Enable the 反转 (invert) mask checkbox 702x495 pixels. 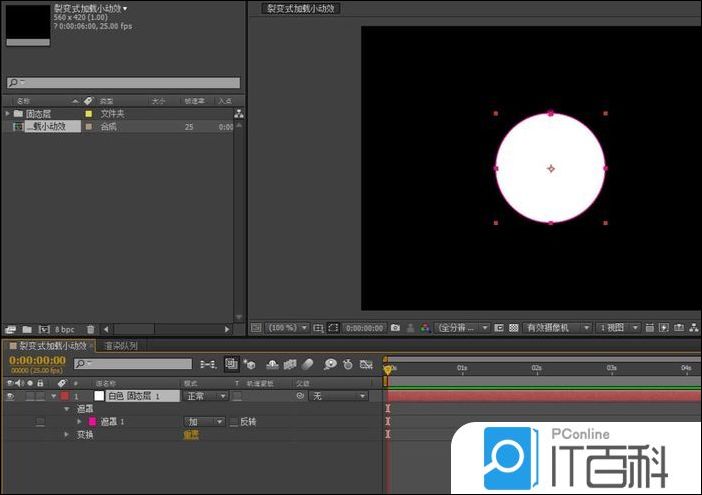(x=235, y=422)
